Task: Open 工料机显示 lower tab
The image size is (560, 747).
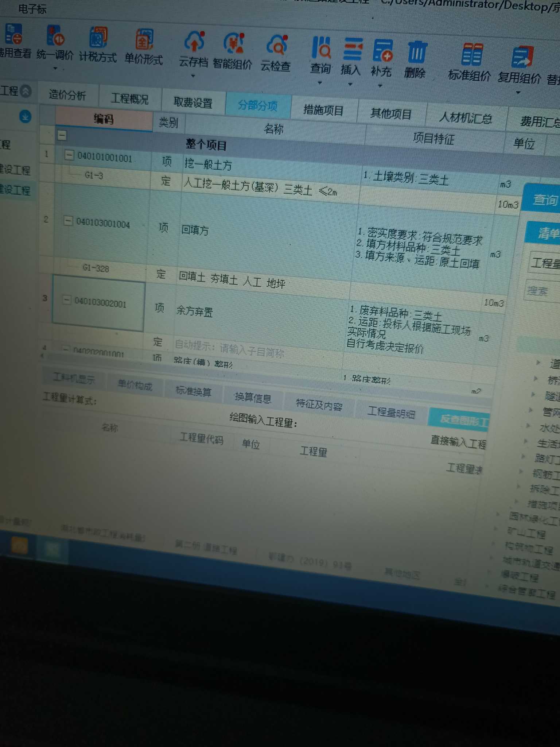Action: coord(74,378)
